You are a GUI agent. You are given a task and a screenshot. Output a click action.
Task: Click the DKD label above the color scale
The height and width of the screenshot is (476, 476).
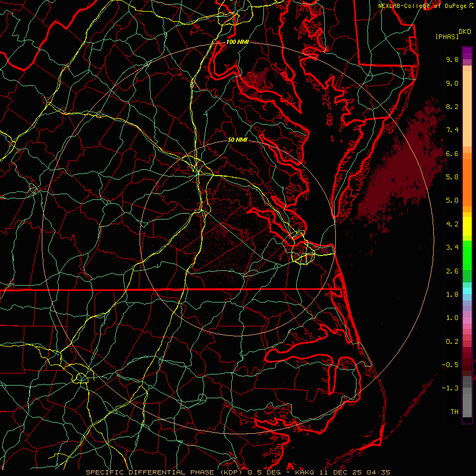(464, 32)
